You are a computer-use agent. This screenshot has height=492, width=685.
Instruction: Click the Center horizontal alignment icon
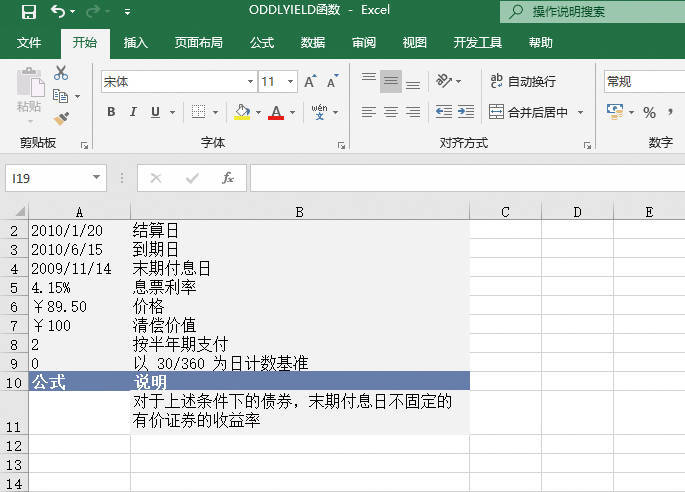[391, 112]
